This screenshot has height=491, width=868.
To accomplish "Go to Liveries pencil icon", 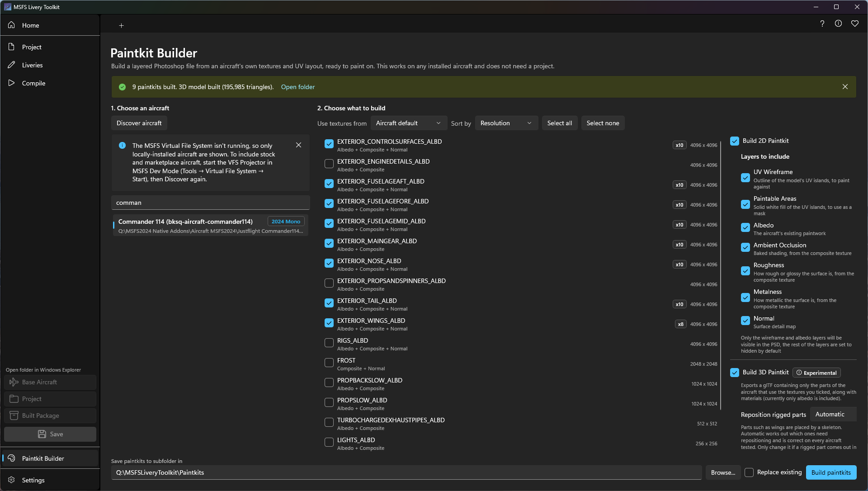I will [11, 65].
